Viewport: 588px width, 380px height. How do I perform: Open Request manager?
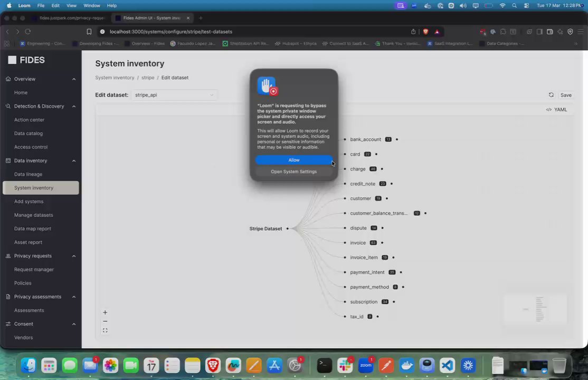tap(34, 269)
